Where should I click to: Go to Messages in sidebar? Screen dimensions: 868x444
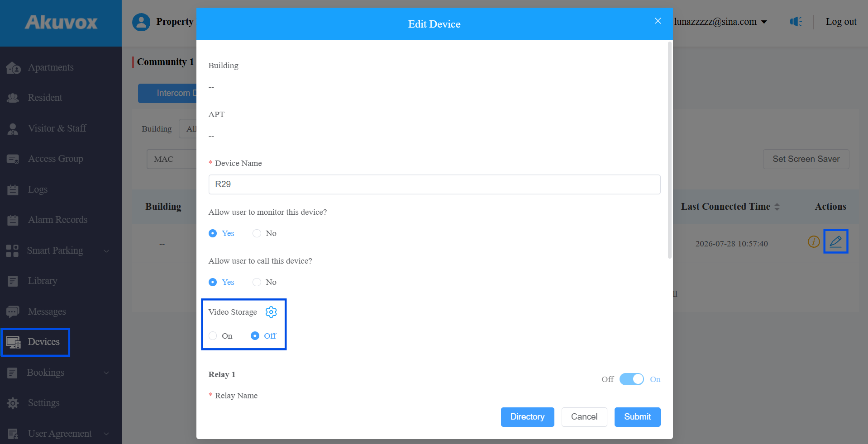47,312
